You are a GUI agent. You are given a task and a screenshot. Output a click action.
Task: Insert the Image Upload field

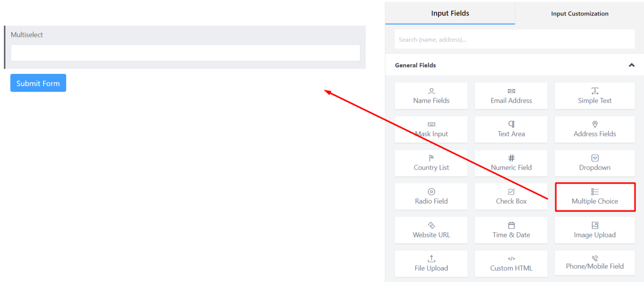[x=595, y=230]
